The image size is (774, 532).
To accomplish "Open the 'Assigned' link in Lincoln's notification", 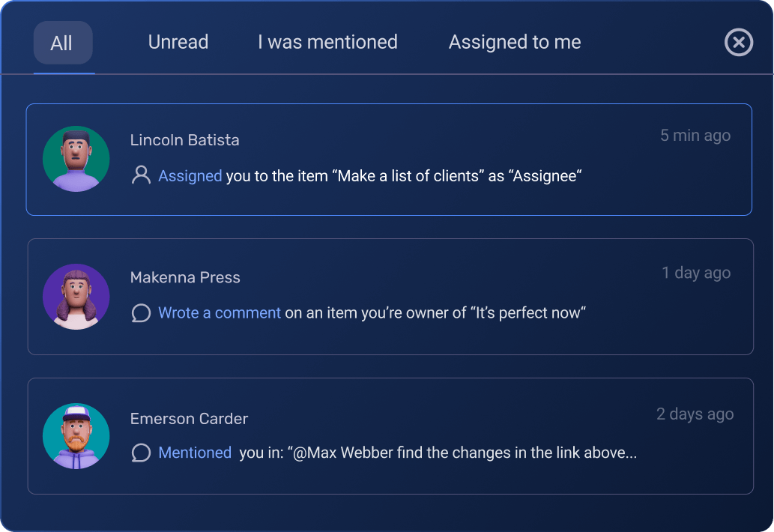I will click(188, 175).
